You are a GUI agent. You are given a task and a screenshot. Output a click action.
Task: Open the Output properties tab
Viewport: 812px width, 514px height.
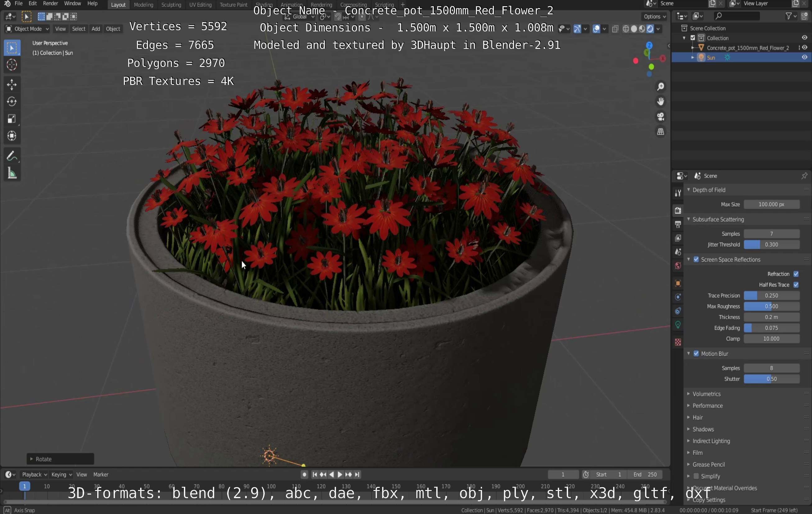click(678, 224)
